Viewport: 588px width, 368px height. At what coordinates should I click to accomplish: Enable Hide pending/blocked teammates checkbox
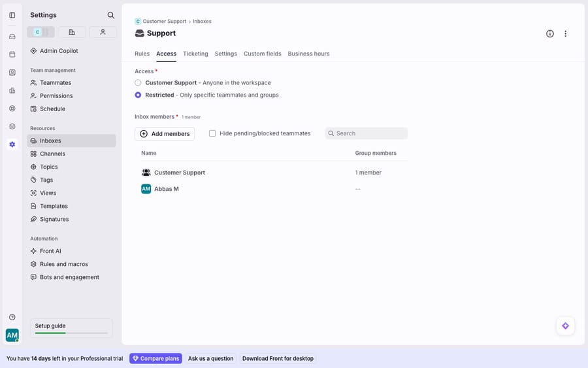(212, 133)
